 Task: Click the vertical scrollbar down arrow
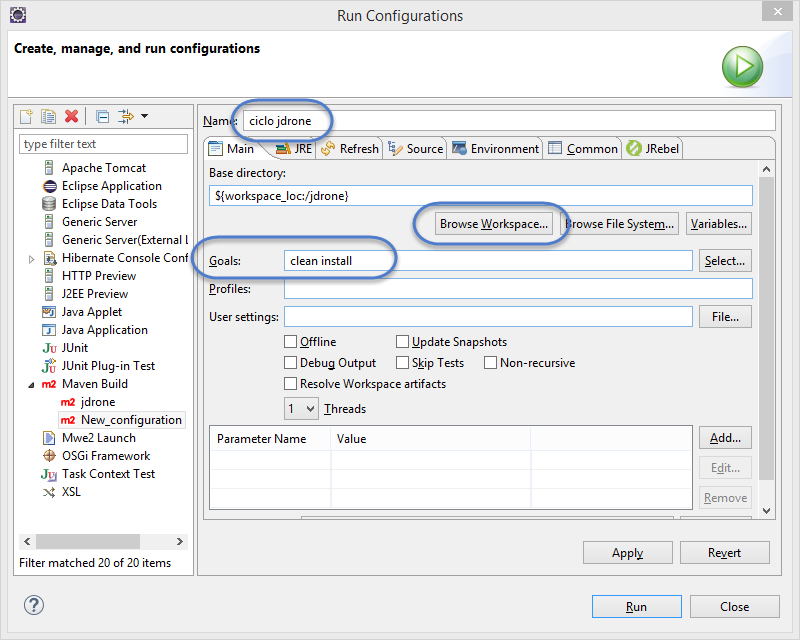click(x=766, y=511)
